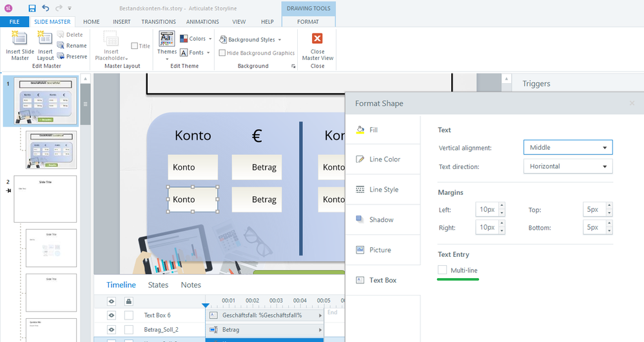Select the Fill category in Format Shape

coord(383,130)
